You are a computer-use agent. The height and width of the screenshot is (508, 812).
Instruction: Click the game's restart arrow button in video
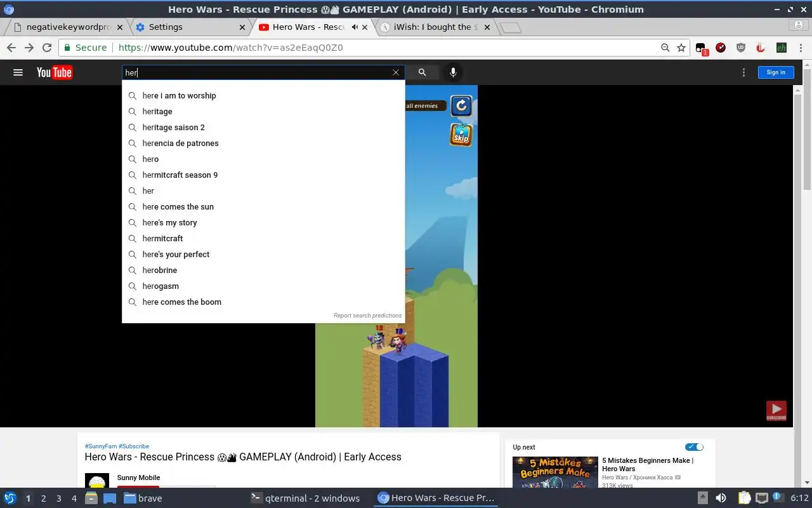click(461, 105)
